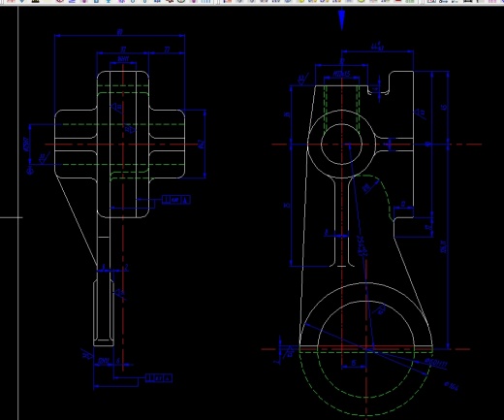Select the centerline offset dimension below the large arc
Screen dimensions: 504x420
(x=354, y=363)
